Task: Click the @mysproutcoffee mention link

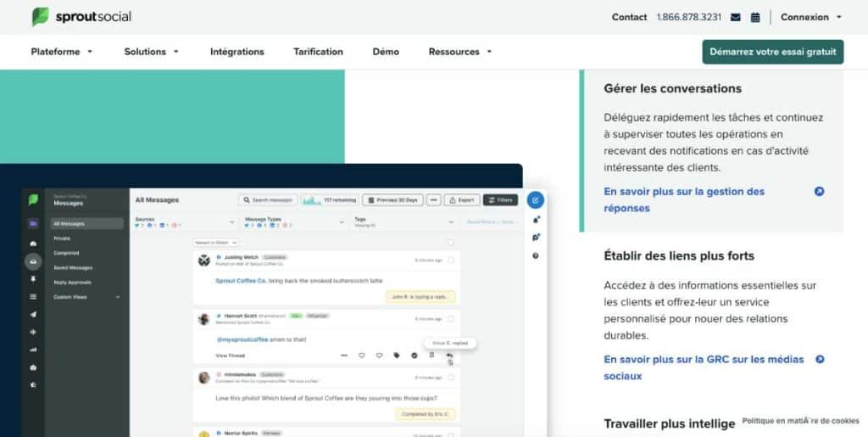Action: [x=242, y=339]
